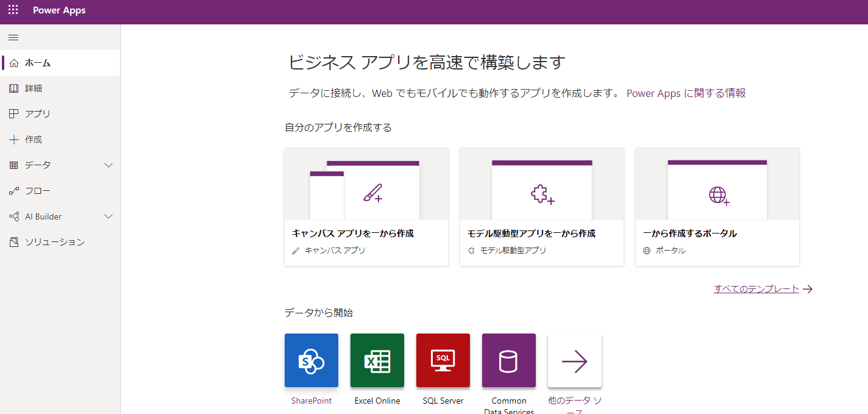Open Power Apps に関する情報 link
This screenshot has width=868, height=414.
686,93
